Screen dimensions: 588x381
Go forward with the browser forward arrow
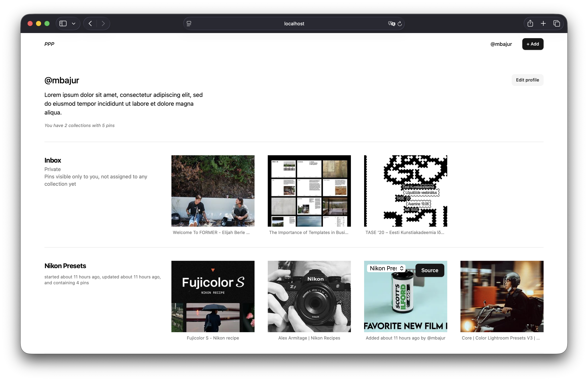[103, 23]
